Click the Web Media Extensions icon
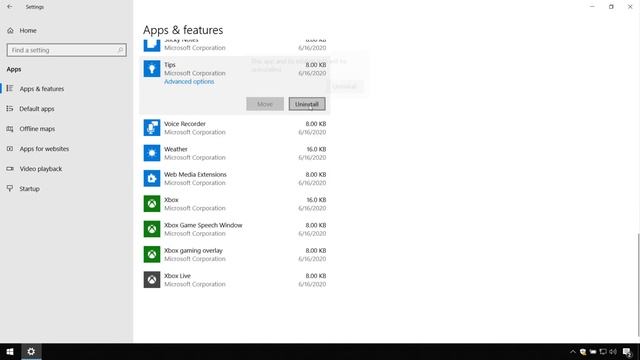This screenshot has height=360, width=640. pos(152,178)
